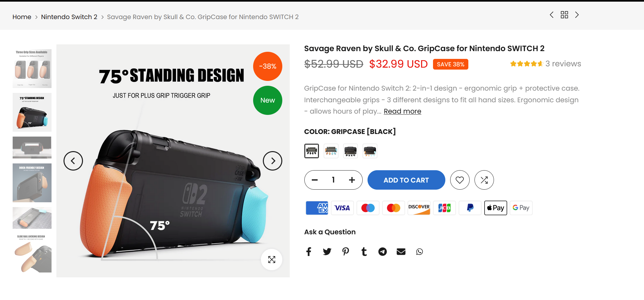
Task: Navigate to Nintendo Switch 2 breadcrumb
Action: pos(69,17)
